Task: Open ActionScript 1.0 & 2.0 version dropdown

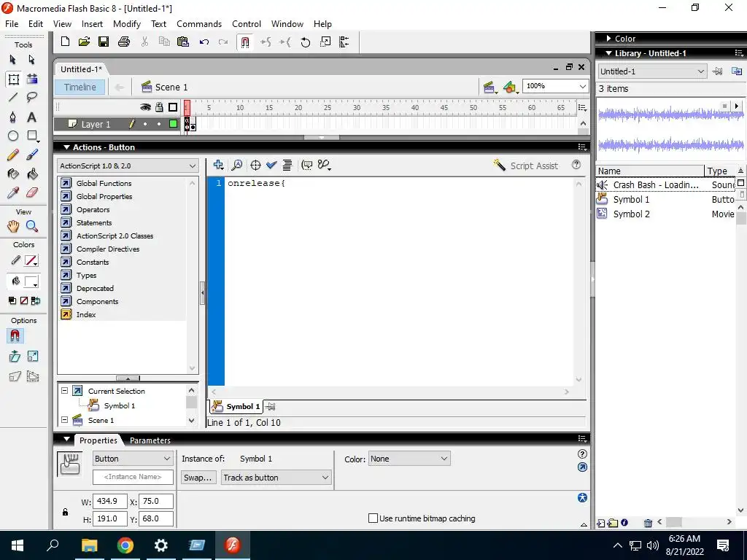Action: pos(127,166)
